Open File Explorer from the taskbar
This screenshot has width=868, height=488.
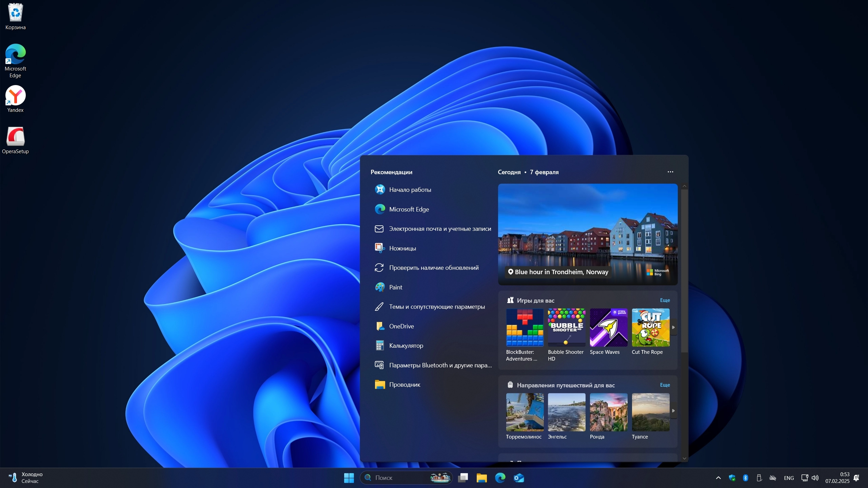point(481,478)
